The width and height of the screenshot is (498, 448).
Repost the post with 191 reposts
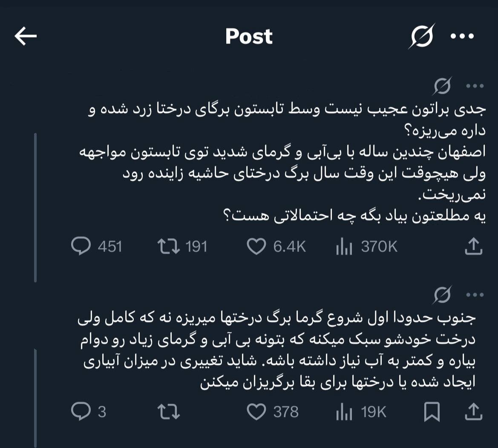tap(168, 246)
